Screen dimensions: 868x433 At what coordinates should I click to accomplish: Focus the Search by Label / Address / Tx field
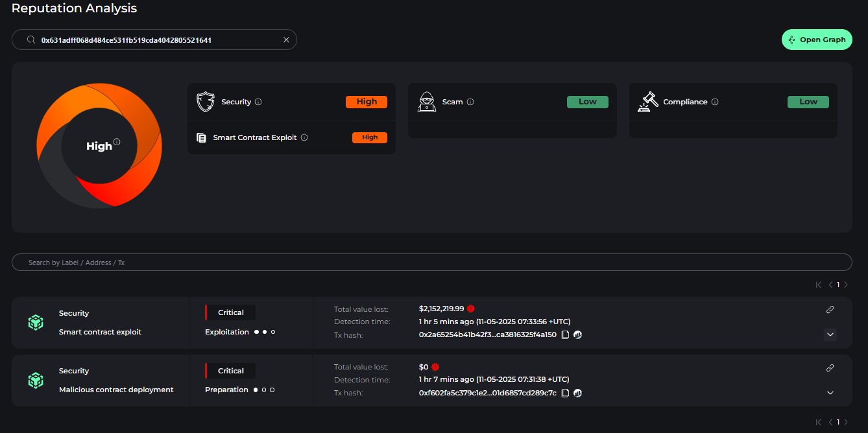431,263
